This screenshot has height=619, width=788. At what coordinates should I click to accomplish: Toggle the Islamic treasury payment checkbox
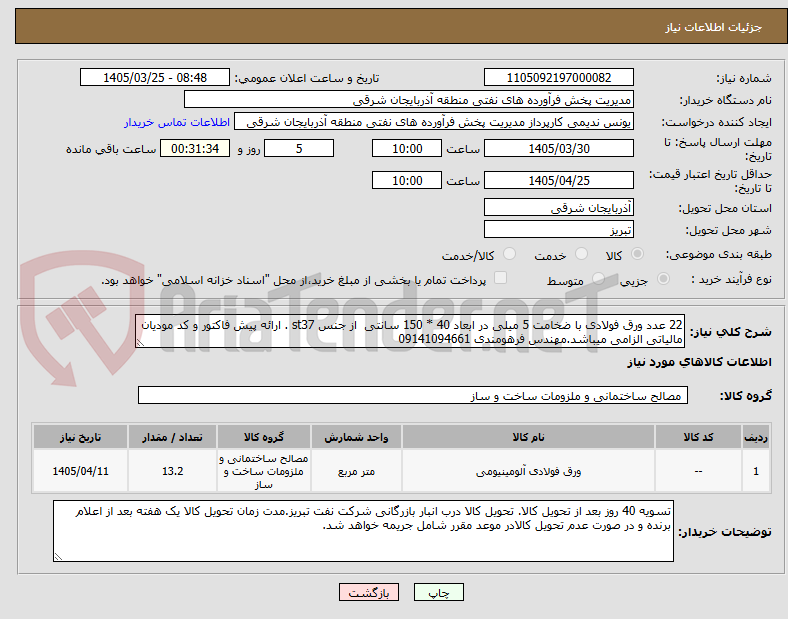[501, 278]
